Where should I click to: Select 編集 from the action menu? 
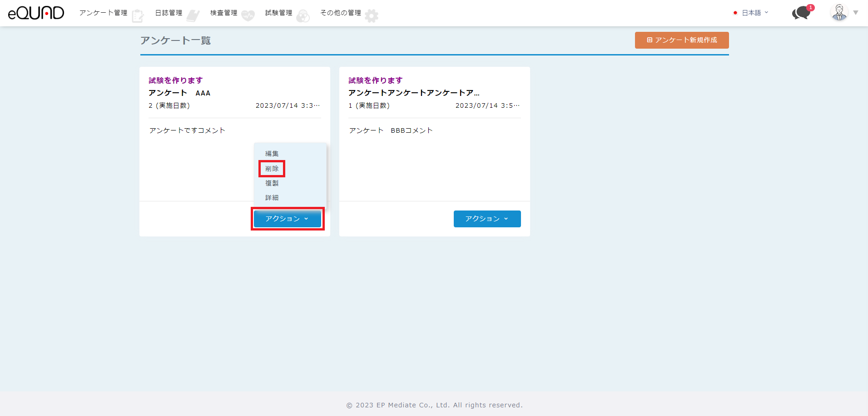coord(272,154)
